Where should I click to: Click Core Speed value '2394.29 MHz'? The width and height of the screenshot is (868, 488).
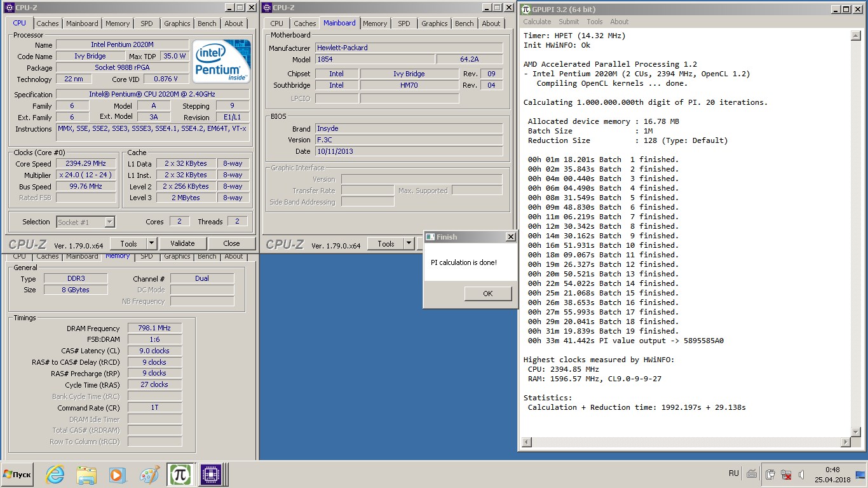[86, 163]
